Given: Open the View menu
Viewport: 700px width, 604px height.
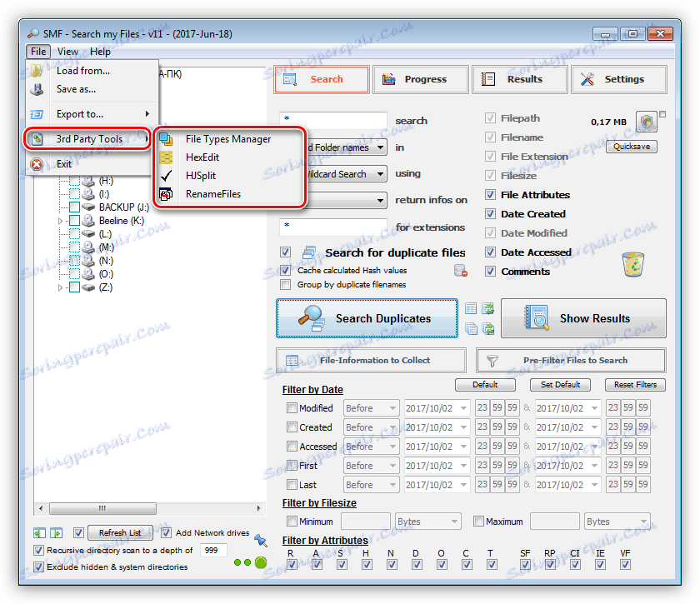Looking at the screenshot, I should coord(67,52).
